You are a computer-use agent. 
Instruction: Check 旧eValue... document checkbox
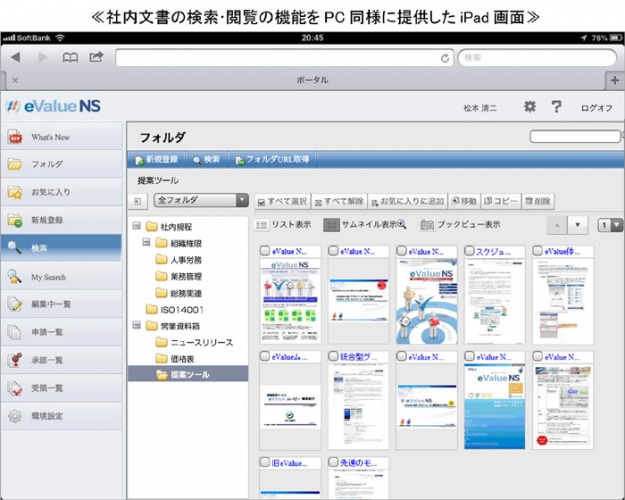[x=265, y=462]
